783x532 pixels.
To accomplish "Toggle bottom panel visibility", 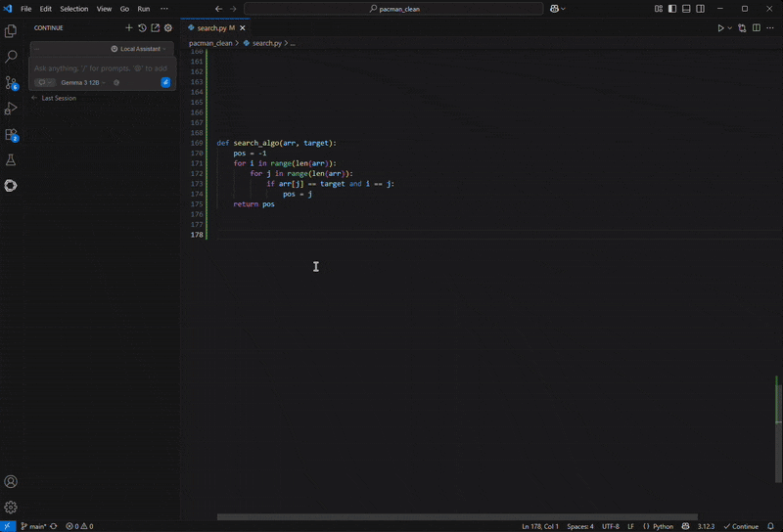I will pyautogui.click(x=686, y=9).
